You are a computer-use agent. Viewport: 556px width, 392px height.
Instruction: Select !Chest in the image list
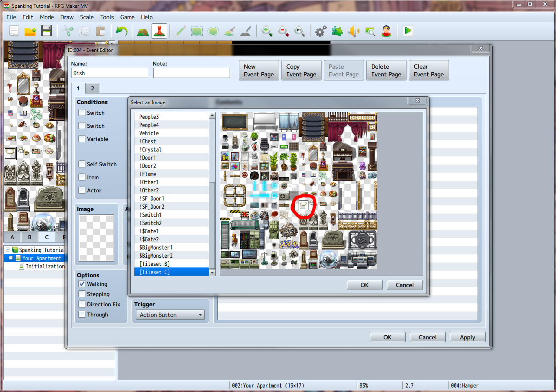[172, 141]
